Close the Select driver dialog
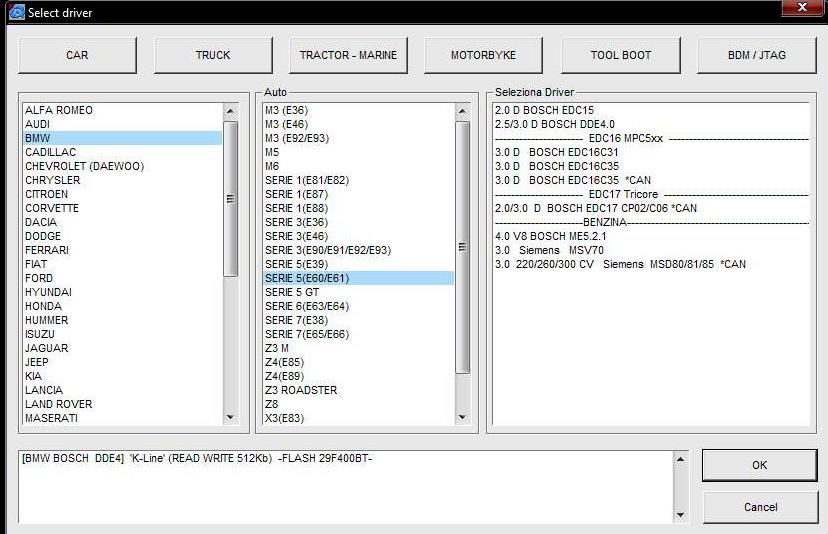 click(802, 7)
